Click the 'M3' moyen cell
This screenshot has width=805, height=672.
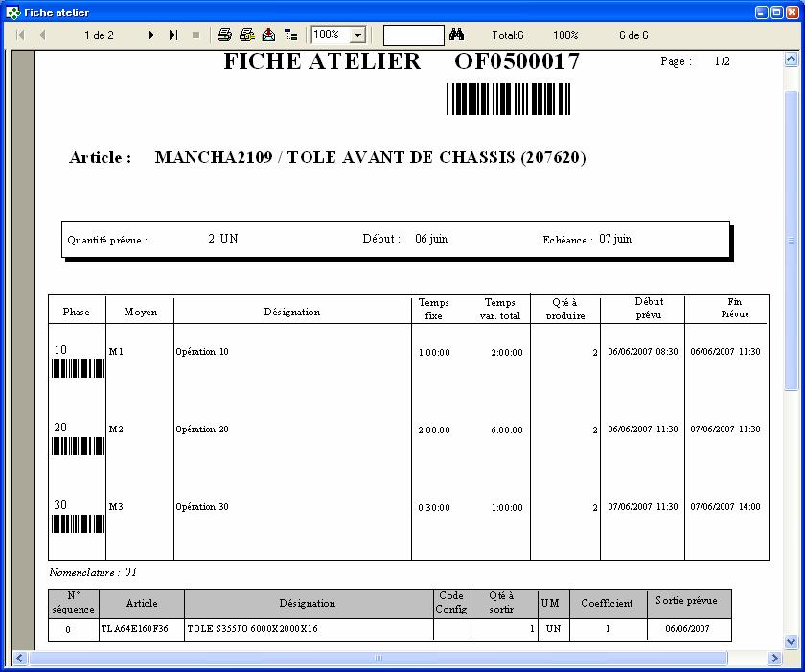[116, 507]
